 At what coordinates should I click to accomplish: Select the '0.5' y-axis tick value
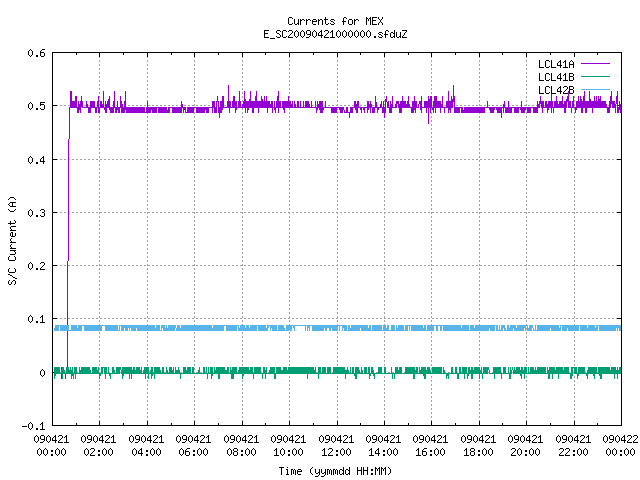tap(36, 106)
